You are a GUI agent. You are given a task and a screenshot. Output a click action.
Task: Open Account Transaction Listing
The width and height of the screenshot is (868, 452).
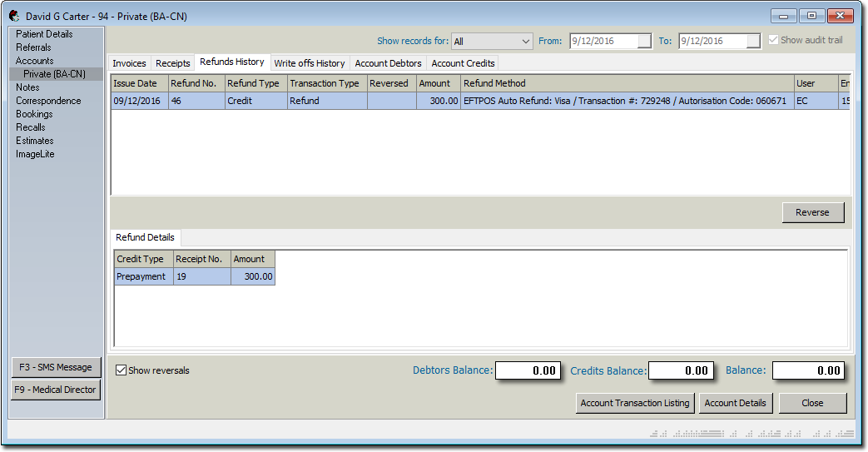point(635,403)
